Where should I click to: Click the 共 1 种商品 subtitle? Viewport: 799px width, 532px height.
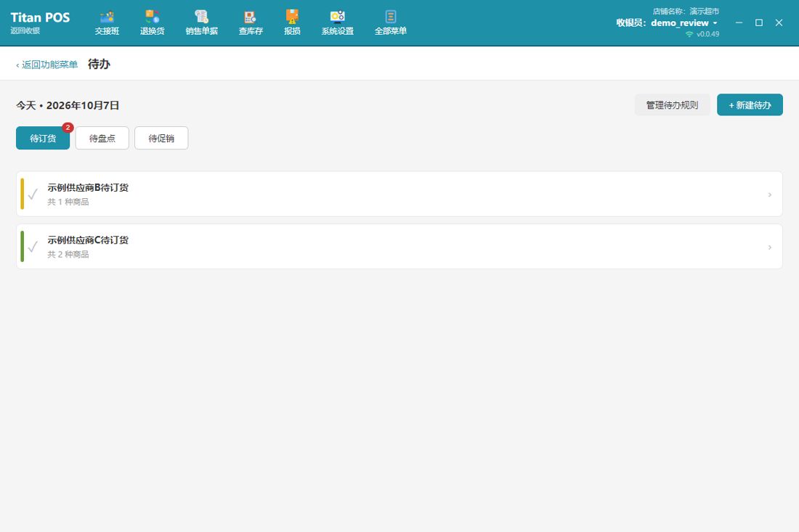tap(68, 202)
